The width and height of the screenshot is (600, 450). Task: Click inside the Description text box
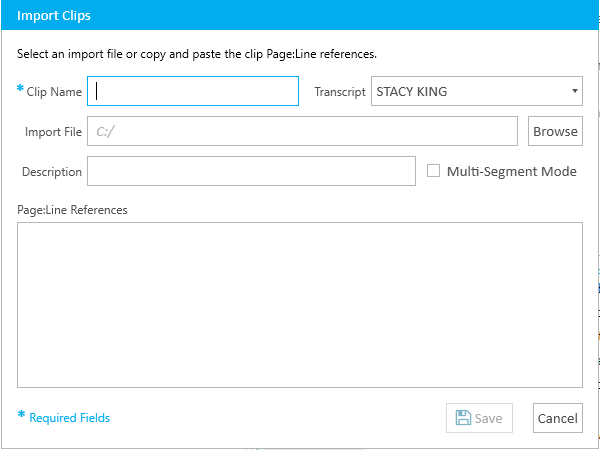(251, 171)
